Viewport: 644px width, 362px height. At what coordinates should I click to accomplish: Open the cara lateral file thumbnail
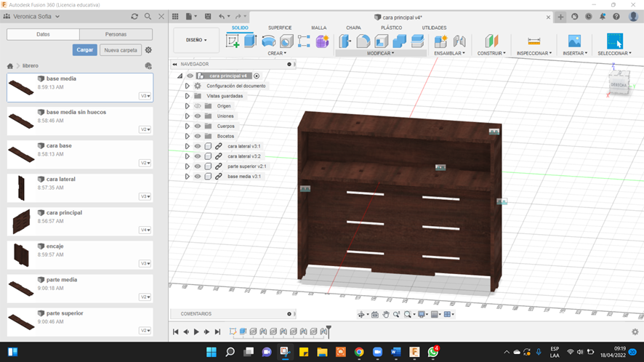(20, 188)
